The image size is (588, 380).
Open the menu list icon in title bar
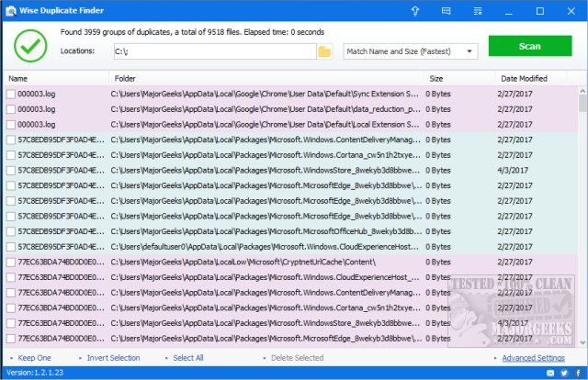[478, 11]
